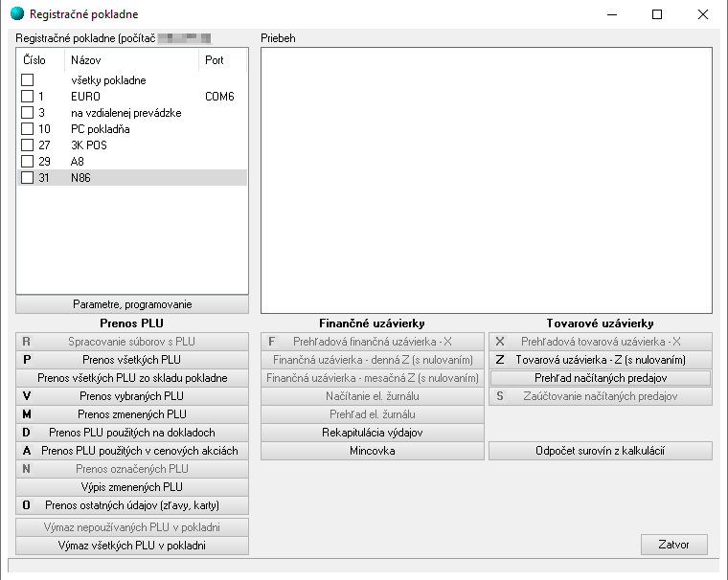
Task: Close dialog with 'Zatvor' button
Action: click(674, 545)
